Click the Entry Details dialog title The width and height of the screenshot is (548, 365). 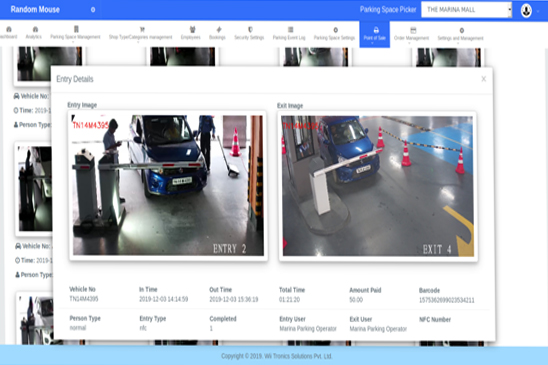coord(75,79)
